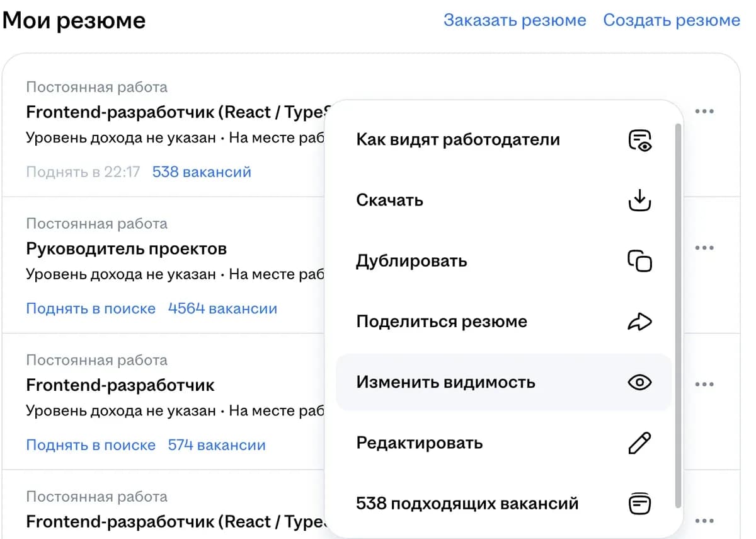Click the 'Создать резюме' link

click(672, 20)
